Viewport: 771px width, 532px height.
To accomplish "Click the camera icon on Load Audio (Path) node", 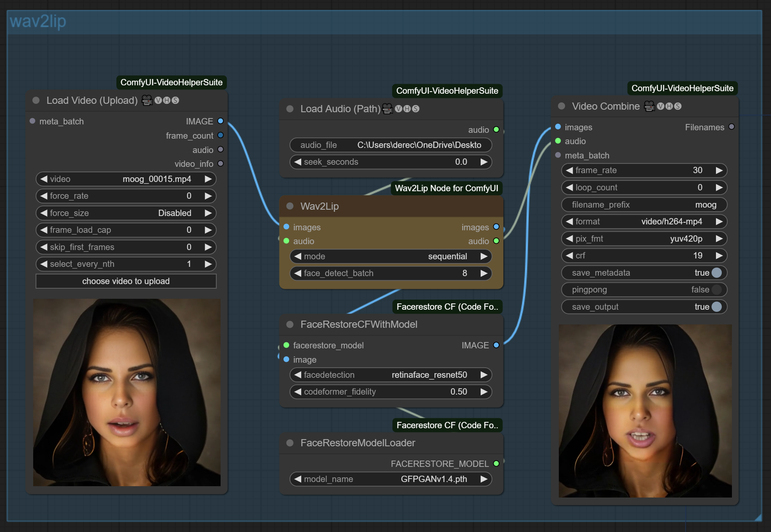I will 387,108.
